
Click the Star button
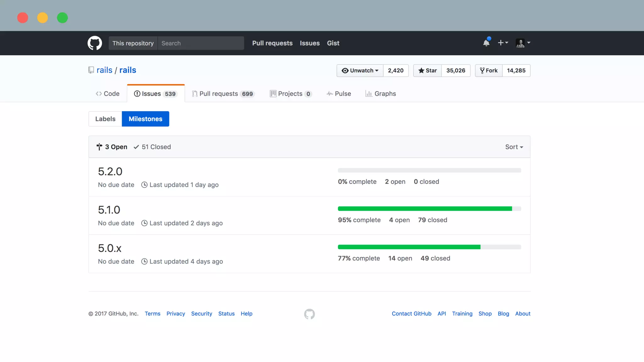(x=427, y=70)
